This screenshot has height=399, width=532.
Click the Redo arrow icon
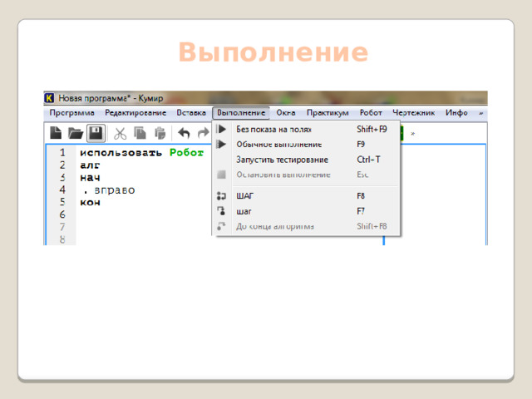click(203, 133)
